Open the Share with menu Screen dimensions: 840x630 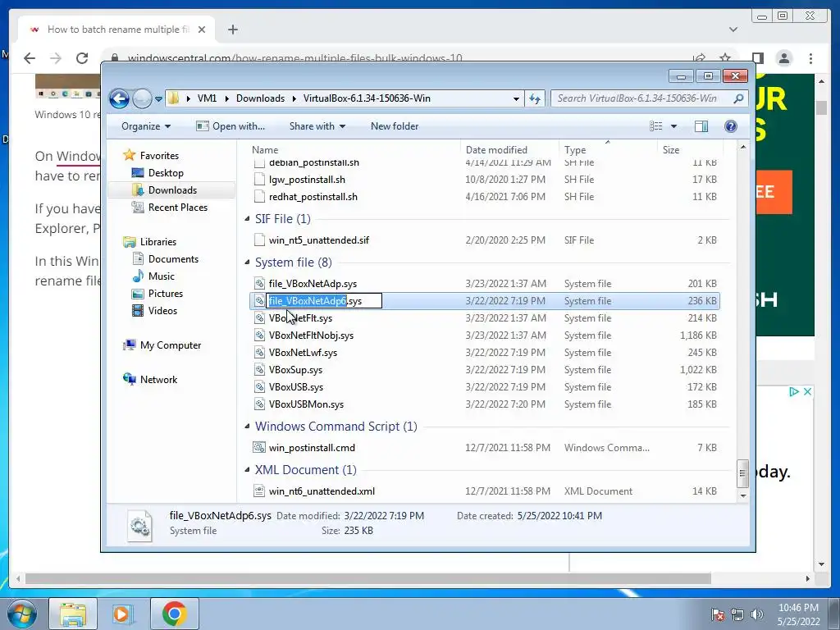pos(317,126)
